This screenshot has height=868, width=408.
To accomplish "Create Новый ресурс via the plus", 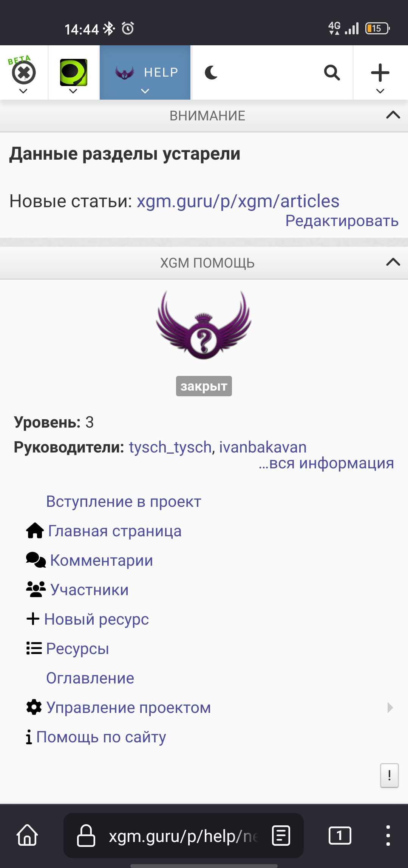I will coord(88,619).
